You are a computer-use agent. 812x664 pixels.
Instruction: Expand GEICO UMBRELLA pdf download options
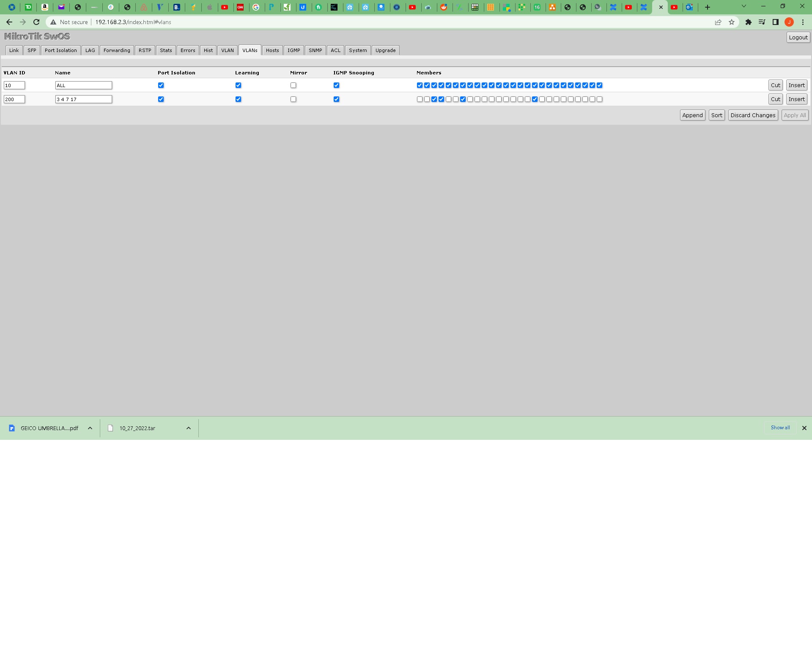point(90,428)
